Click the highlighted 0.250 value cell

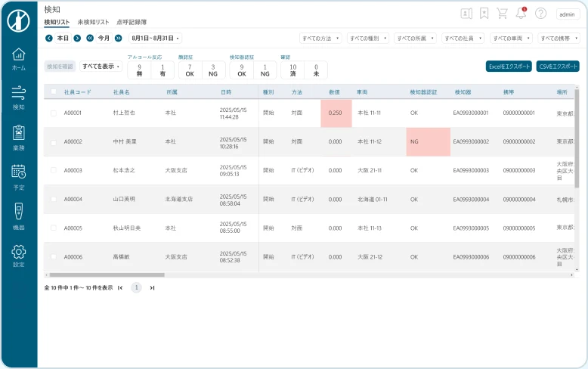336,113
